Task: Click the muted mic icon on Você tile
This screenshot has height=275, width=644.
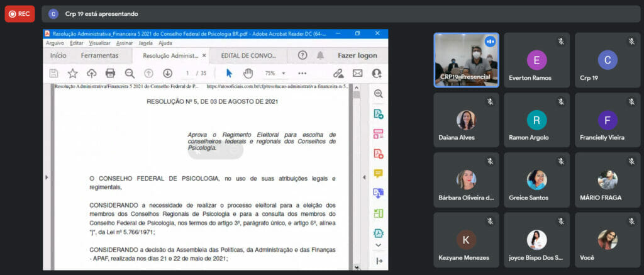Action: tap(631, 222)
